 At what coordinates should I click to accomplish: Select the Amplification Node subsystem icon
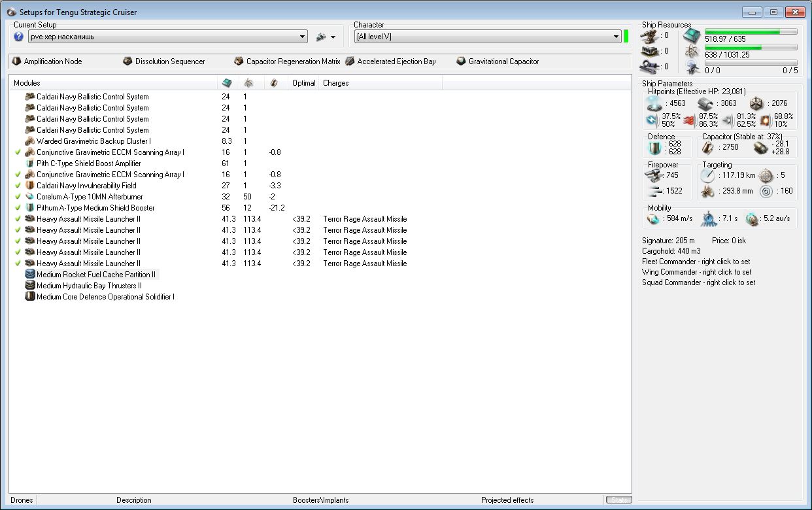pyautogui.click(x=16, y=61)
